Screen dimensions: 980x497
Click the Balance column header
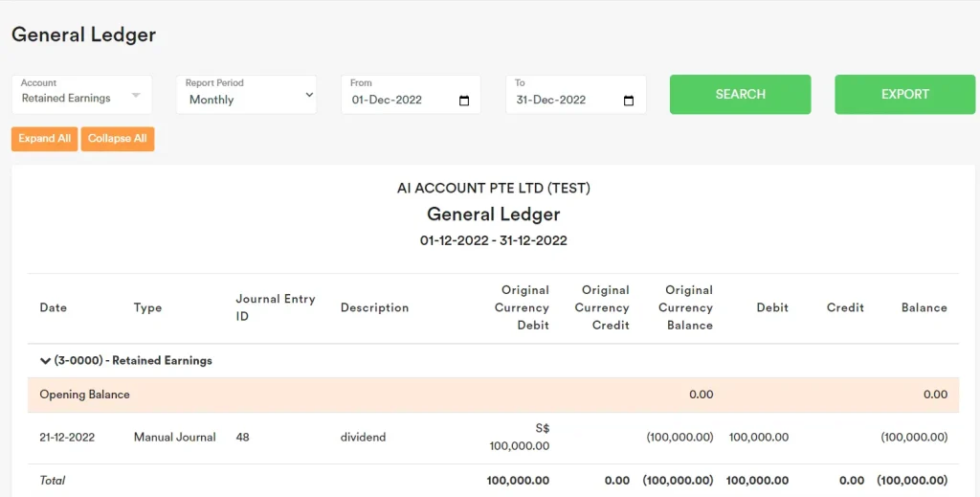click(x=924, y=307)
